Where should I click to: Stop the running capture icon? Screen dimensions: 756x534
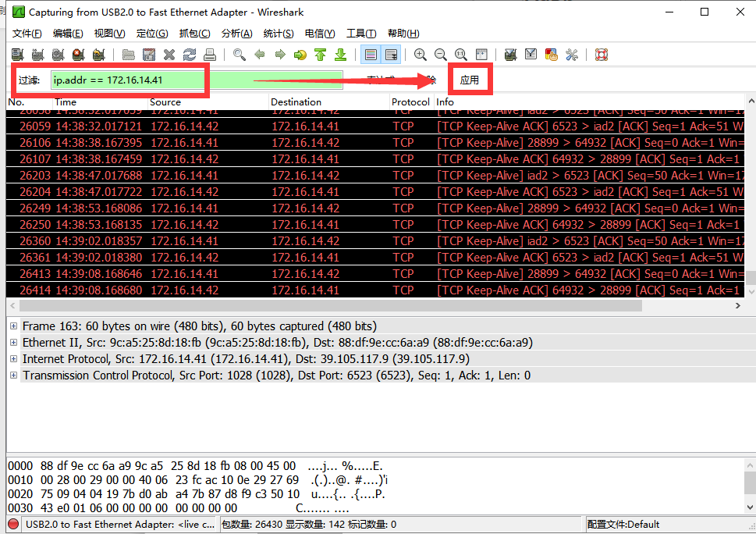[79, 55]
